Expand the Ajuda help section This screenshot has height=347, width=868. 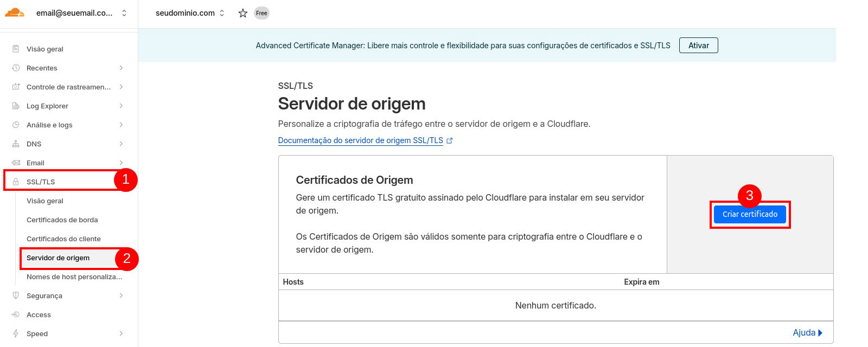click(x=807, y=332)
